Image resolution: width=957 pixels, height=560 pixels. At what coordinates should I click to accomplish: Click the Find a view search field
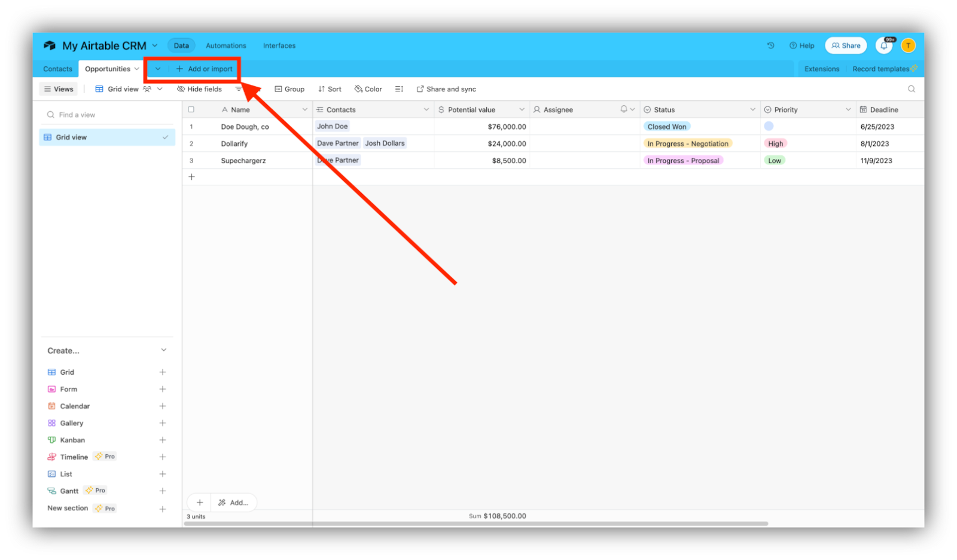[107, 115]
